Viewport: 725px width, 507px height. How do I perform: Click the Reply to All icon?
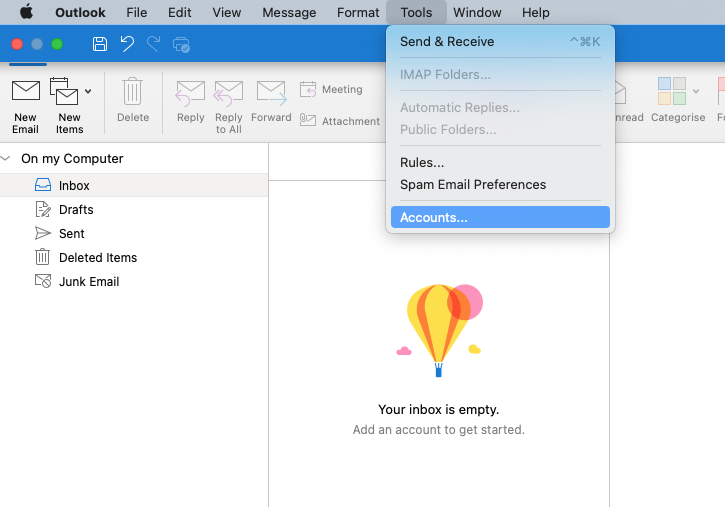click(x=228, y=93)
